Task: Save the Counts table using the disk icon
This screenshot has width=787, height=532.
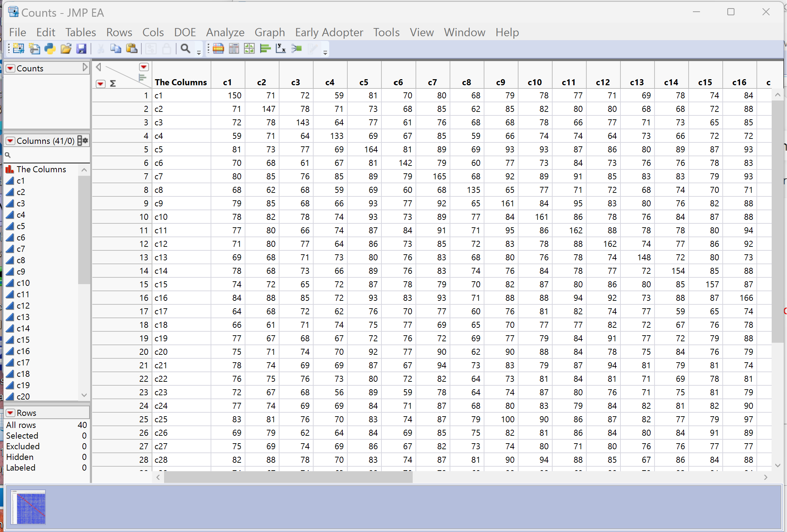Action: [x=82, y=48]
